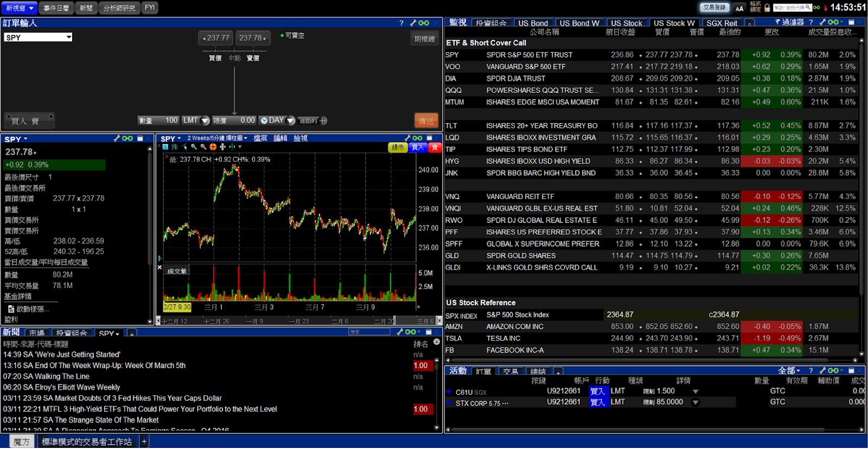The width and height of the screenshot is (868, 449).
Task: Click the activity panel wrench icon
Action: point(822,371)
